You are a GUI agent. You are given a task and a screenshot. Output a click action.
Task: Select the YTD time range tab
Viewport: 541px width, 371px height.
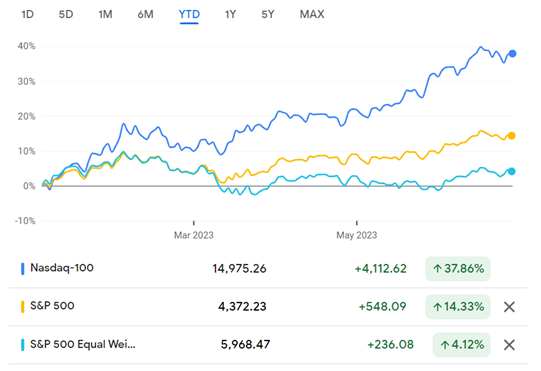click(189, 14)
